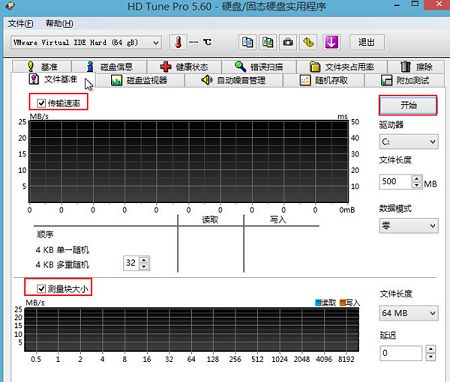Open the 错误扫描 tab with magnifier icon
The height and width of the screenshot is (382, 450).
click(x=259, y=67)
